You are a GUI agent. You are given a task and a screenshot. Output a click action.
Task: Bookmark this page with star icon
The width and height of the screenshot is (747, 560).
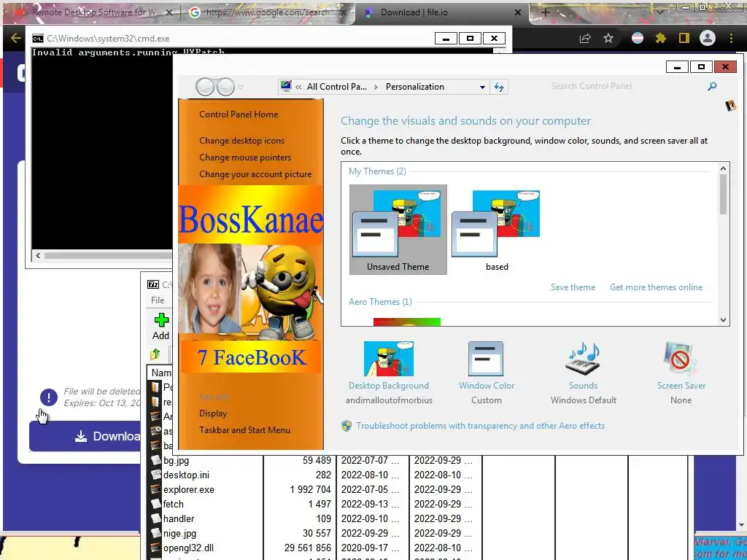608,39
